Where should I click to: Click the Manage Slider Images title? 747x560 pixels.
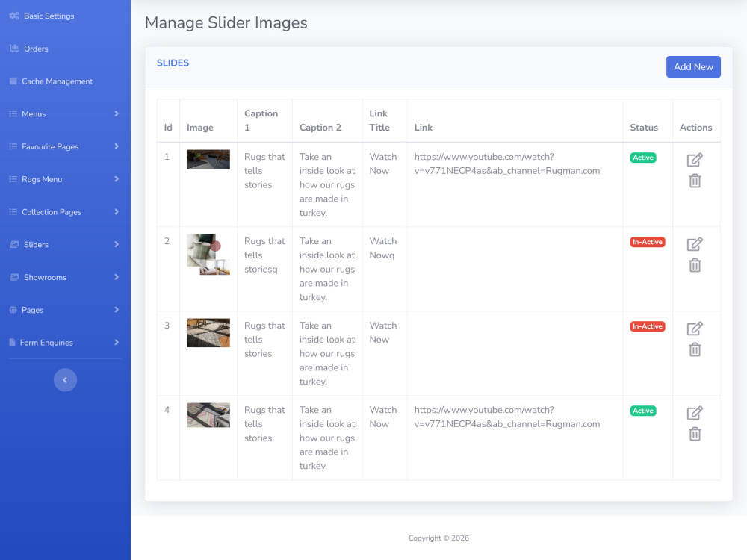tap(226, 23)
